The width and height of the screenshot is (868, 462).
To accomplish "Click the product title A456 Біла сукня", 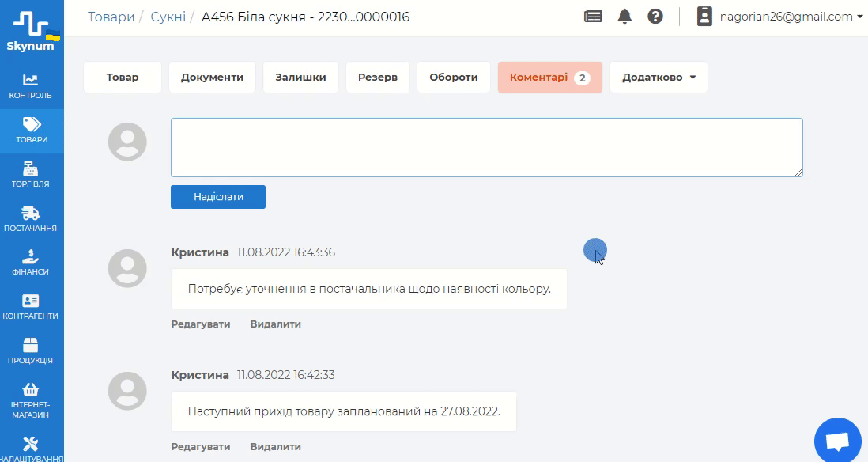I will (x=305, y=17).
